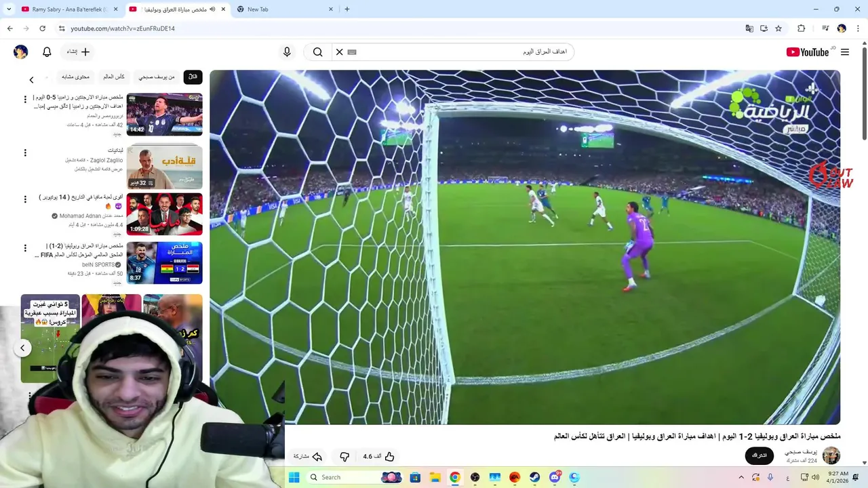Click the main video player
Image resolution: width=868 pixels, height=488 pixels.
tap(525, 247)
